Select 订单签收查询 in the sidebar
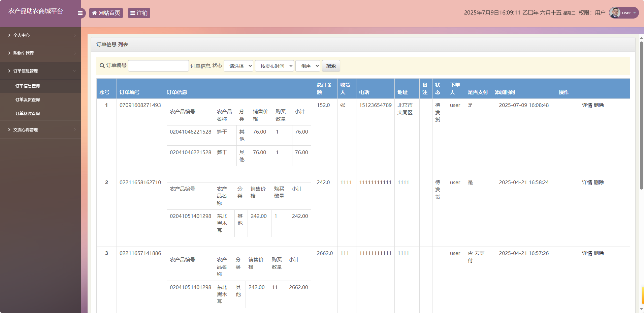Viewport: 644px width, 313px height. tap(27, 113)
